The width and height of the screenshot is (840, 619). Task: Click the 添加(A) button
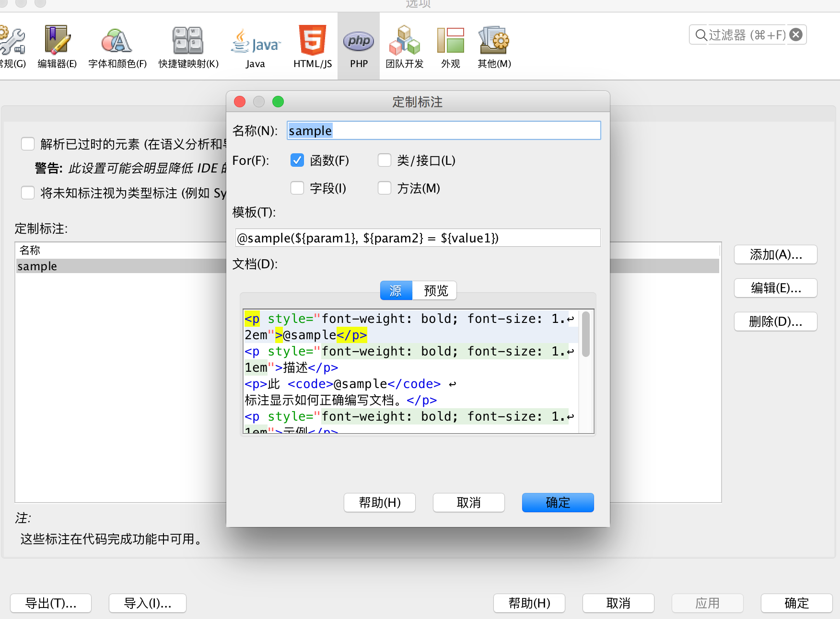coord(775,254)
